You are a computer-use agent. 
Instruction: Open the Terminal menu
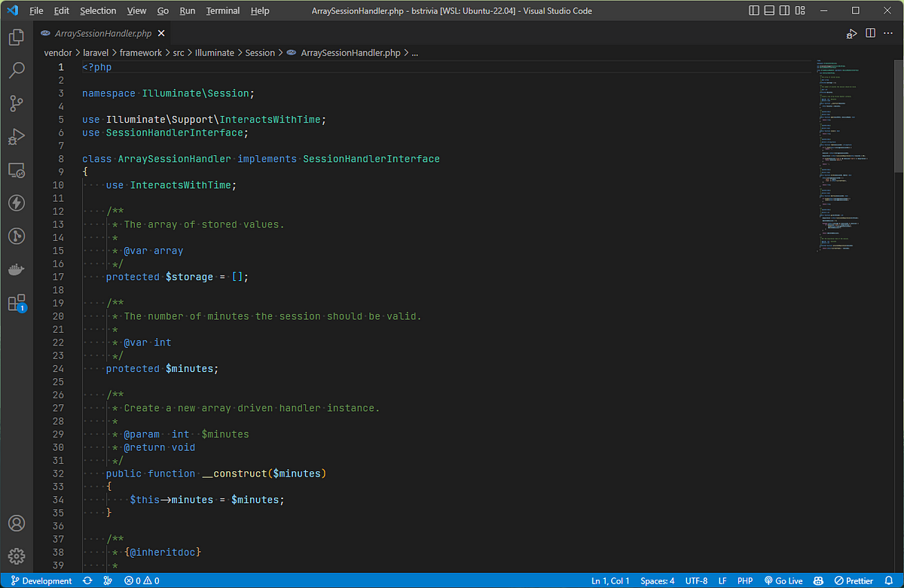(x=224, y=11)
